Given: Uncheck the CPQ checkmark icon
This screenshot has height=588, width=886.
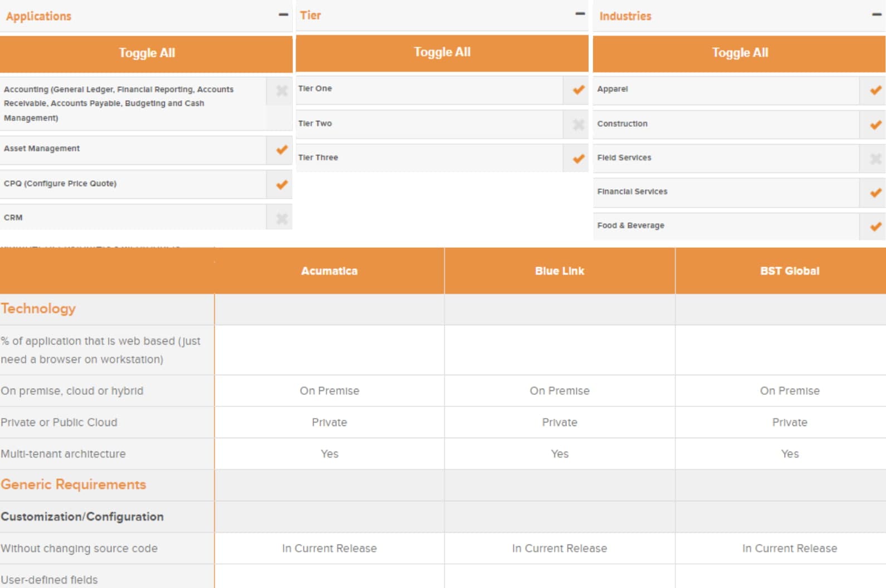Looking at the screenshot, I should coord(282,184).
